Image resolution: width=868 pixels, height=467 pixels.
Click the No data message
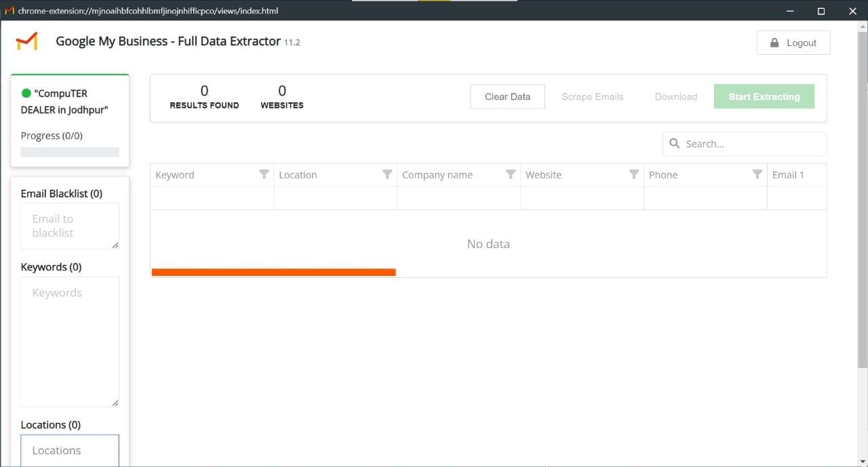coord(488,244)
